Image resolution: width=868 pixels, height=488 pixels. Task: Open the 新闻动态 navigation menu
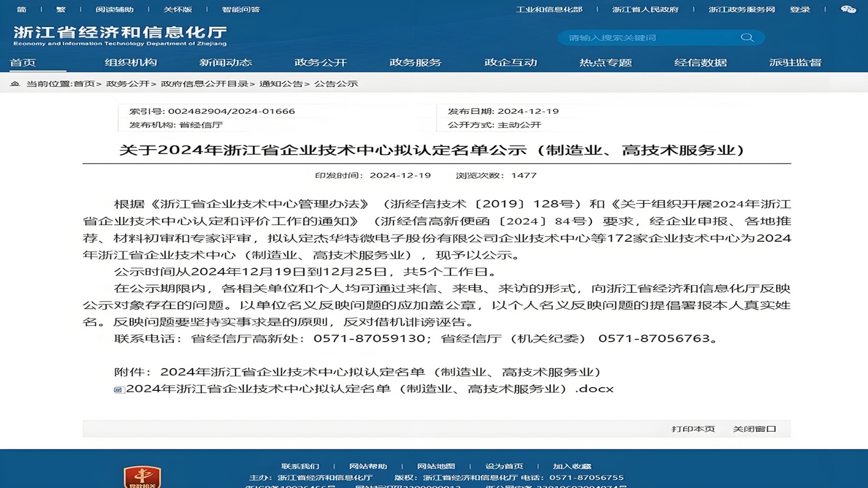226,62
